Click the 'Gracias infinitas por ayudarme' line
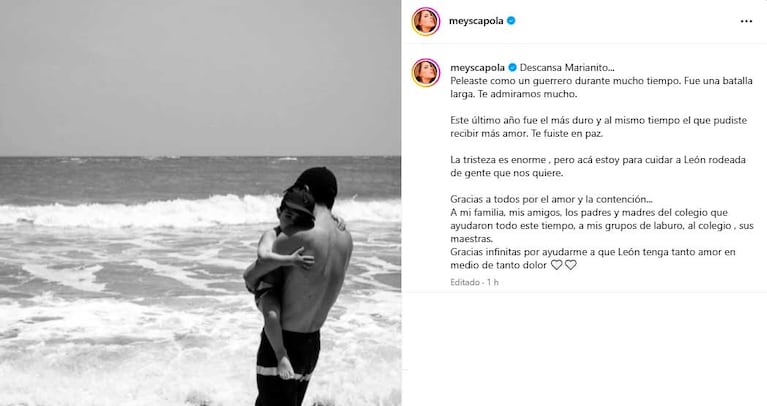The image size is (767, 406). (x=593, y=252)
